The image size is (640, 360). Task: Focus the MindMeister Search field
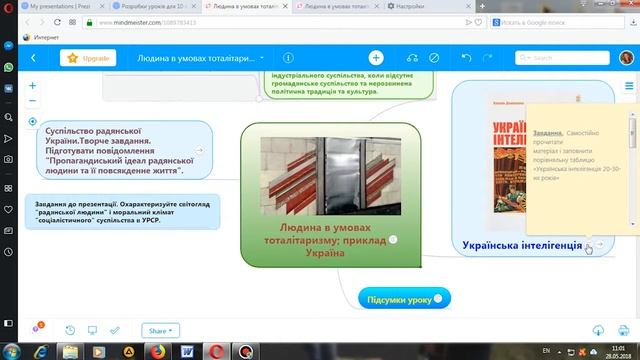(562, 58)
